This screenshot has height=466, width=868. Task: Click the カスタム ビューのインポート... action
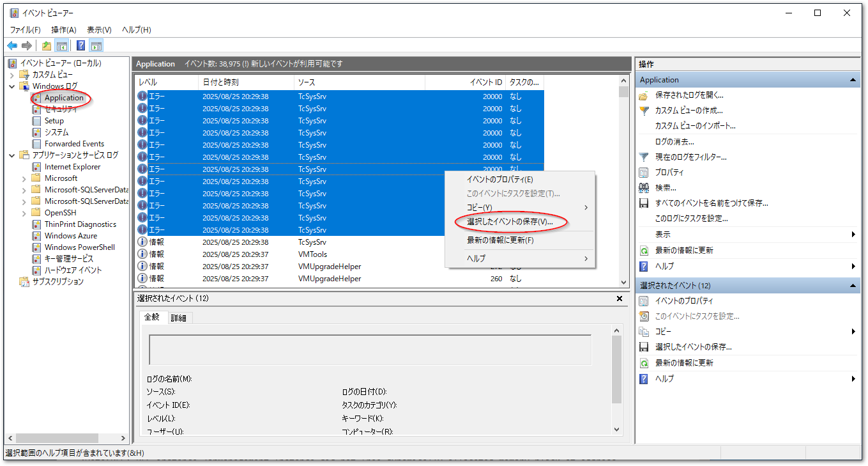click(695, 126)
